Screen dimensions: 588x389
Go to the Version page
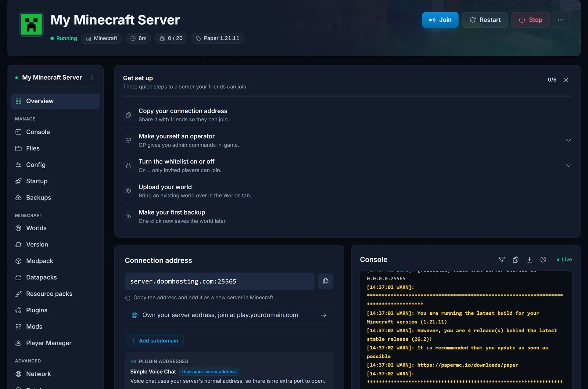click(x=55, y=245)
